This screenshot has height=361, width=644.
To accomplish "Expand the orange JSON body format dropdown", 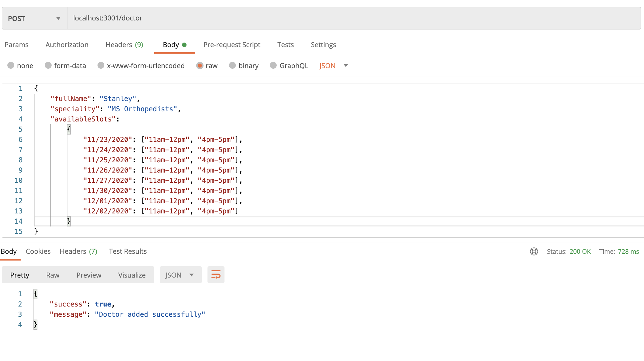I will 333,66.
